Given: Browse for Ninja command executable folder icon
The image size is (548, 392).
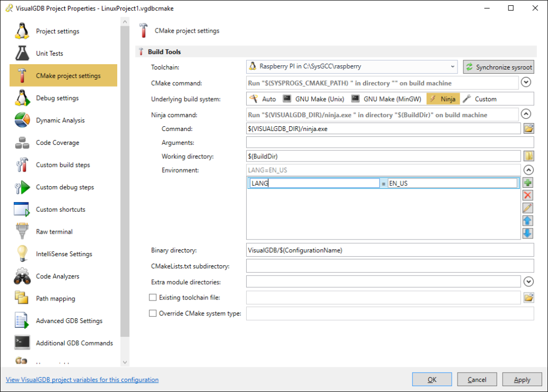Looking at the screenshot, I should coord(529,128).
